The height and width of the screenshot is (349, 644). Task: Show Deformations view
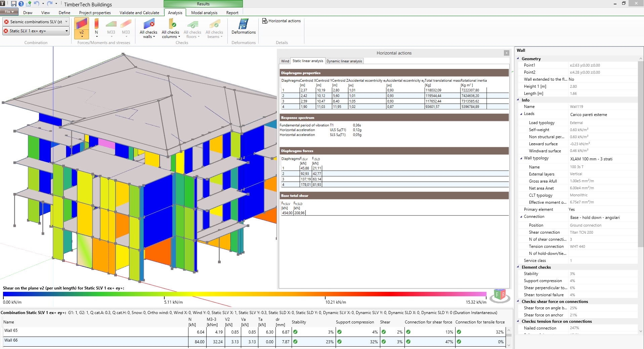[x=244, y=27]
